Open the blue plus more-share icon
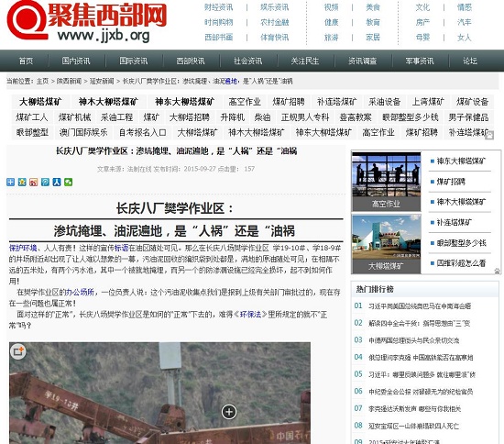 (x=11, y=183)
